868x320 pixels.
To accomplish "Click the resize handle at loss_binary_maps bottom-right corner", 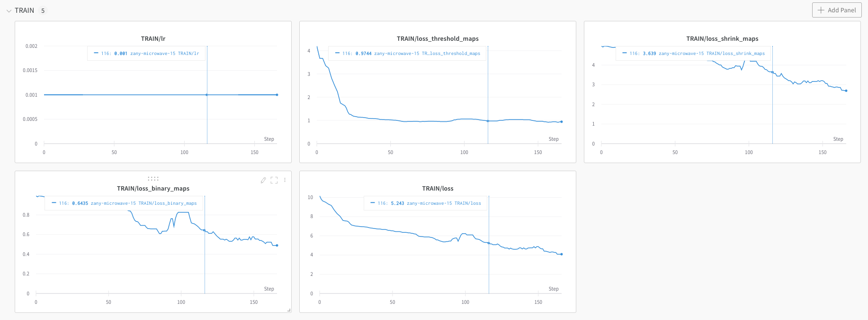I will (x=289, y=309).
